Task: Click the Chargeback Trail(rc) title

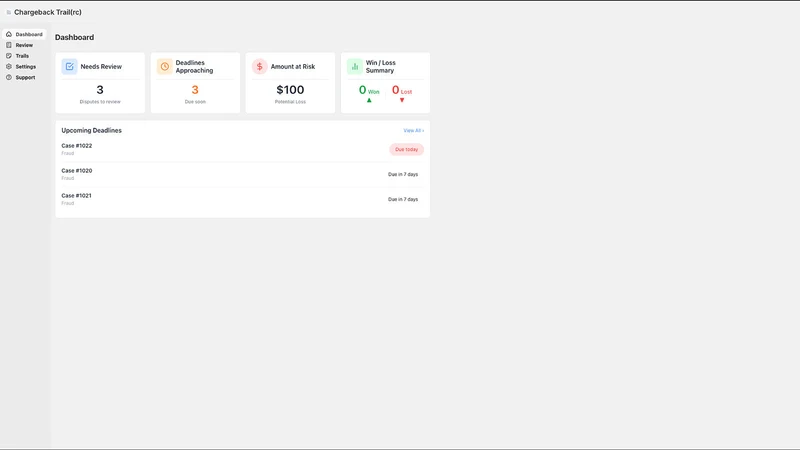Action: click(48, 12)
